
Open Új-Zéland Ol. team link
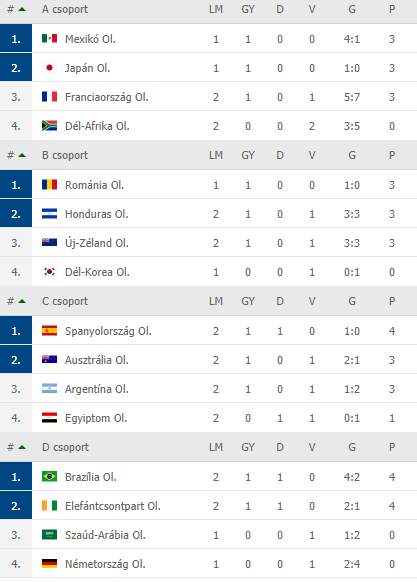97,243
